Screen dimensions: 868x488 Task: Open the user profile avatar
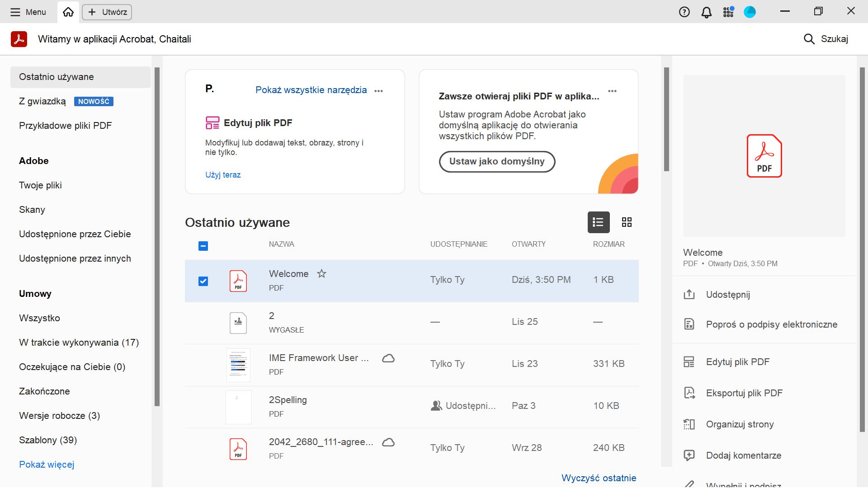tap(750, 12)
